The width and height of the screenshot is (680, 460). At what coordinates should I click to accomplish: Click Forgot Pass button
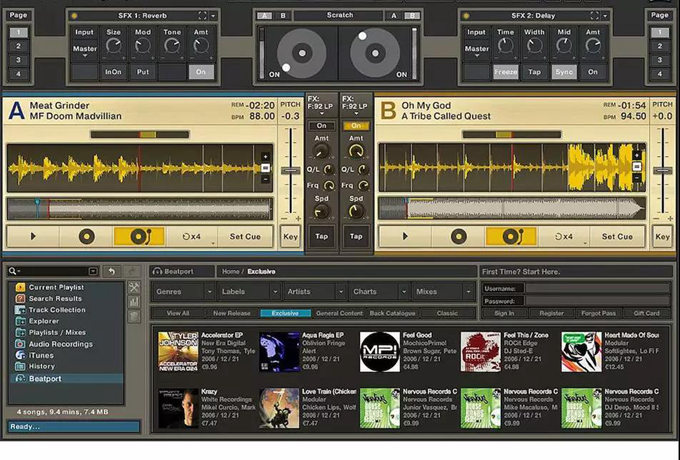tap(598, 313)
